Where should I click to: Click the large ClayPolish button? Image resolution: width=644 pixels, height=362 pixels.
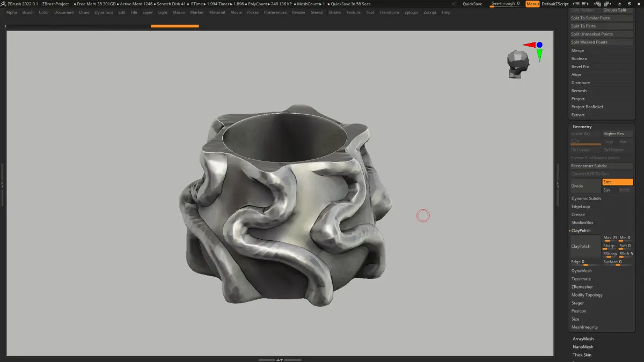pyautogui.click(x=585, y=246)
